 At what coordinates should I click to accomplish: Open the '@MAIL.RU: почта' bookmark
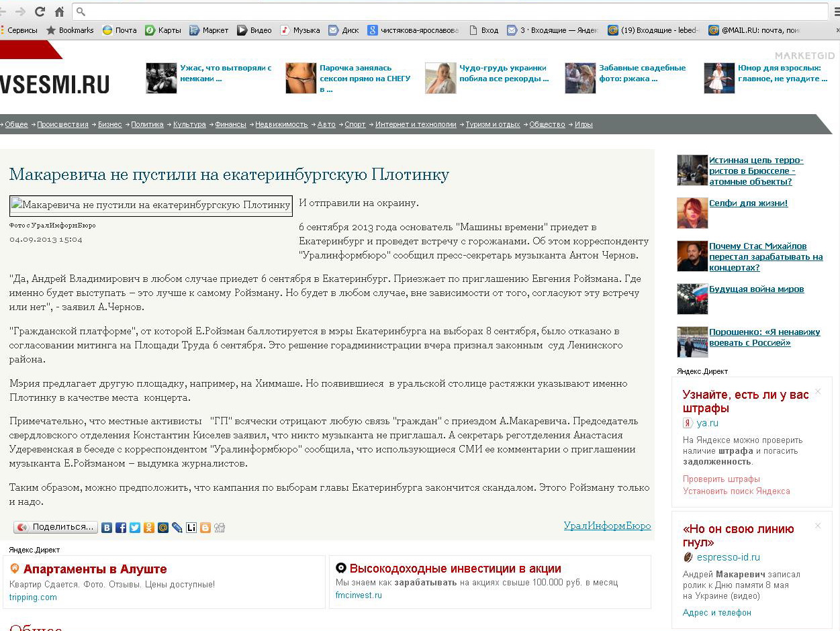755,30
